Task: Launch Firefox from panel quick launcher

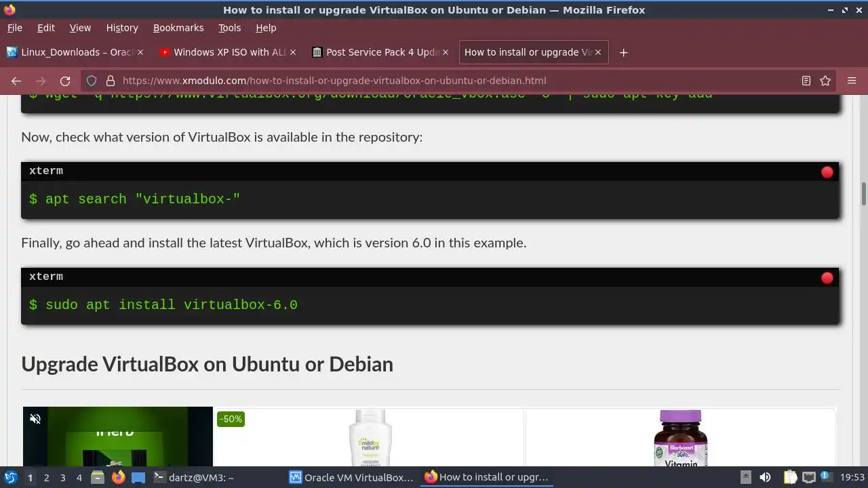Action: (x=118, y=477)
